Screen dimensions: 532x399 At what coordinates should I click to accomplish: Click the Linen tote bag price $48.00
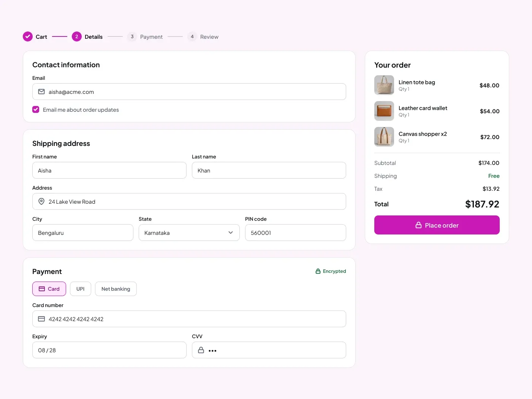point(489,85)
